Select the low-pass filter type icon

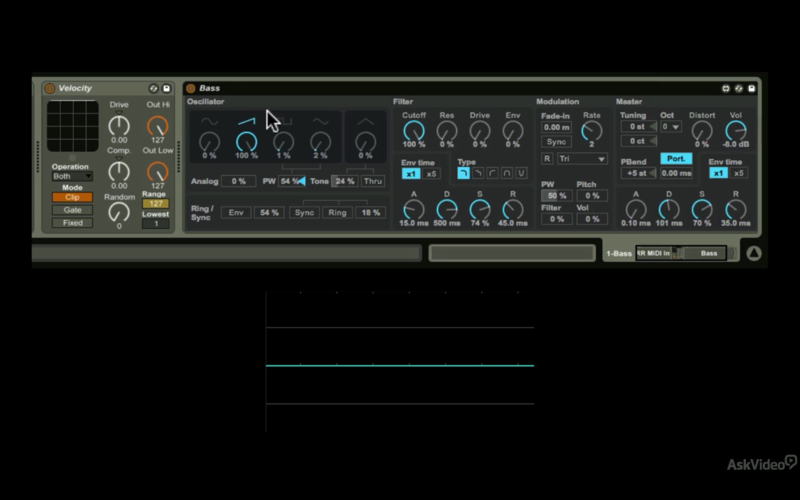[463, 173]
